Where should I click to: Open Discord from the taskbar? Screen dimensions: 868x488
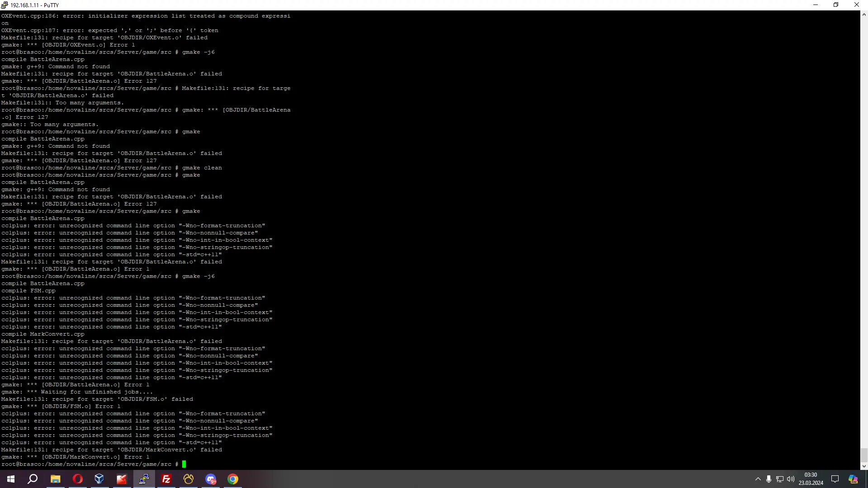(x=211, y=479)
